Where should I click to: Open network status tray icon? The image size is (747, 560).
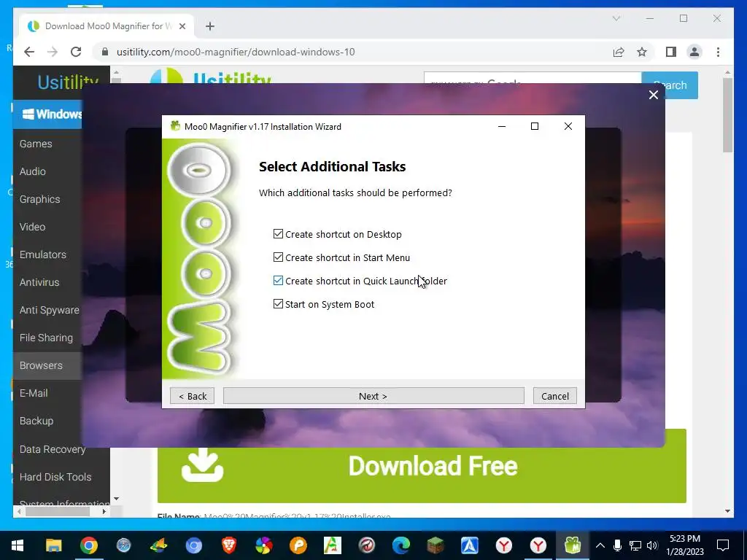coord(635,545)
